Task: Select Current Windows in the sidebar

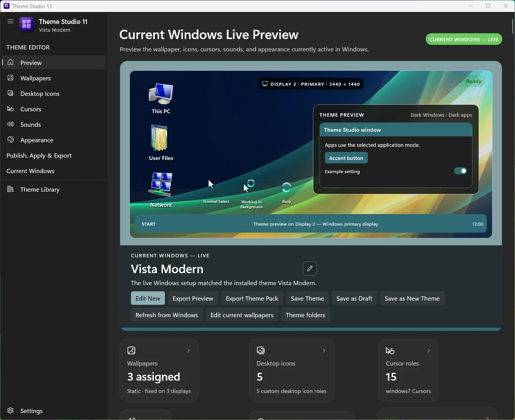Action: (54, 171)
